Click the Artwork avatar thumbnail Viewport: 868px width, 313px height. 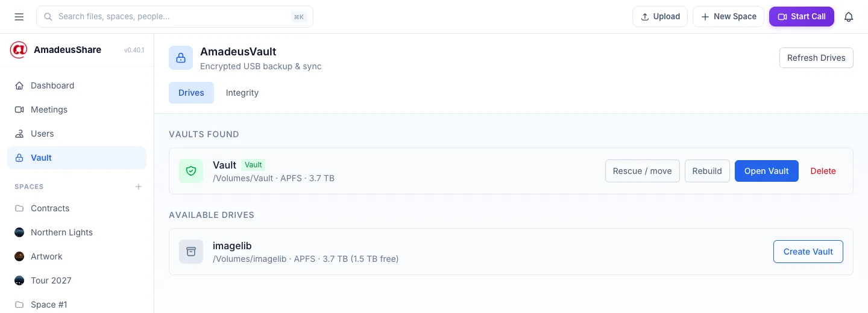(x=19, y=256)
